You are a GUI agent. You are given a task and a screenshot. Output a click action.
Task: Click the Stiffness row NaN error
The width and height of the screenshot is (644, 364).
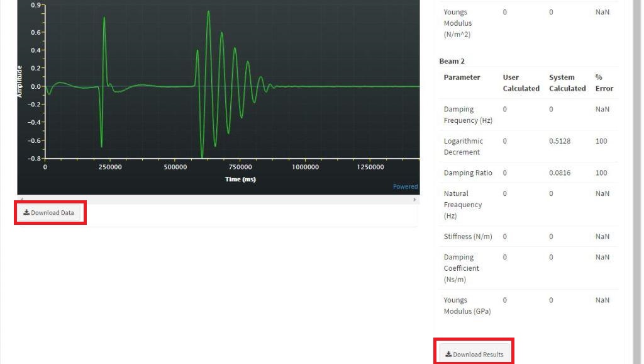(x=602, y=237)
